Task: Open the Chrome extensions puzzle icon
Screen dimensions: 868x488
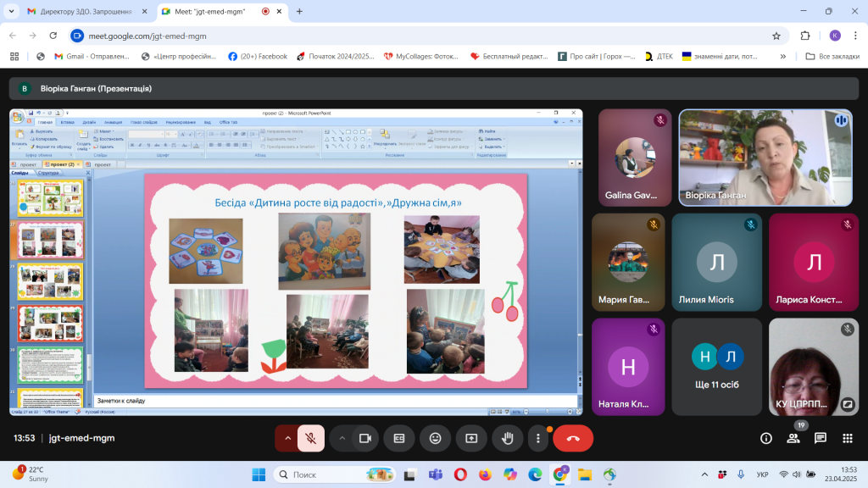Action: [805, 36]
